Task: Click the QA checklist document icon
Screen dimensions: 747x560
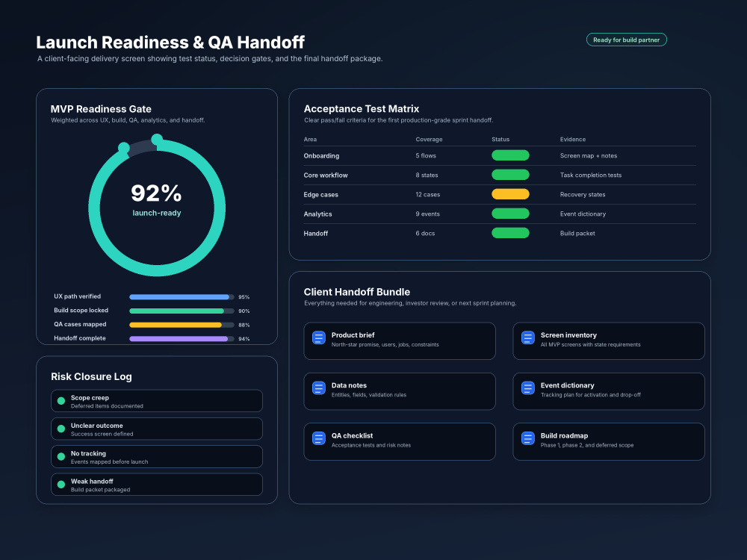Action: 319,438
